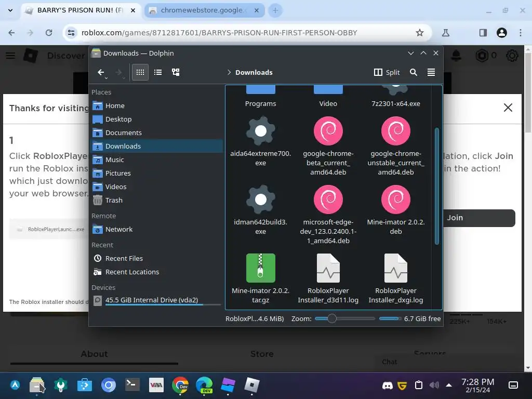Select google-chrome-beta deb package
This screenshot has width=532, height=399.
click(x=328, y=146)
